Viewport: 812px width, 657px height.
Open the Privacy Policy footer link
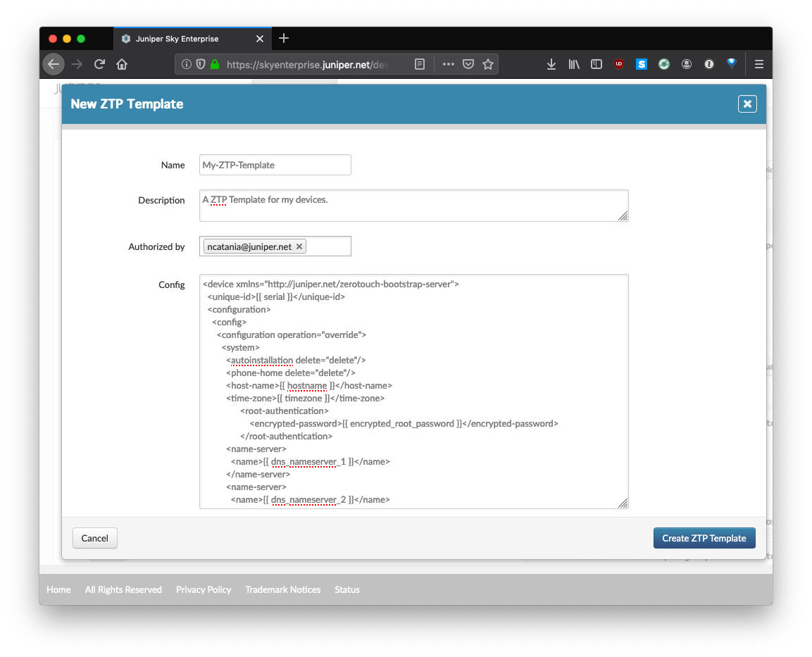(x=204, y=589)
